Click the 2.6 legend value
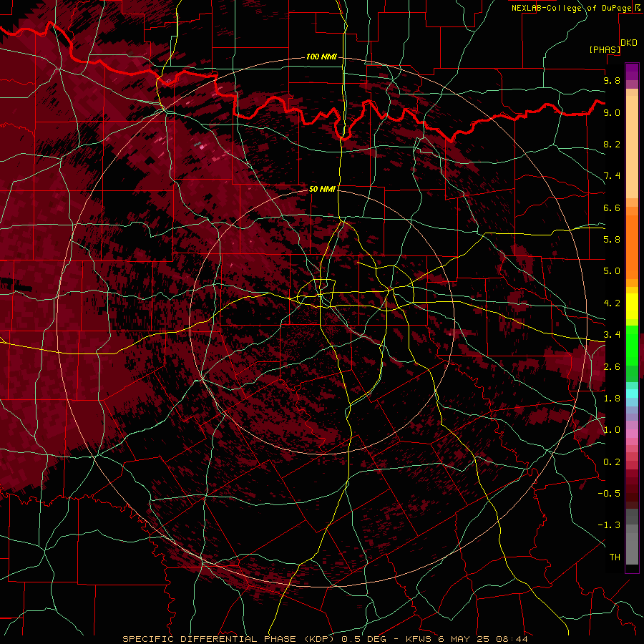This screenshot has width=644, height=644. [x=612, y=367]
